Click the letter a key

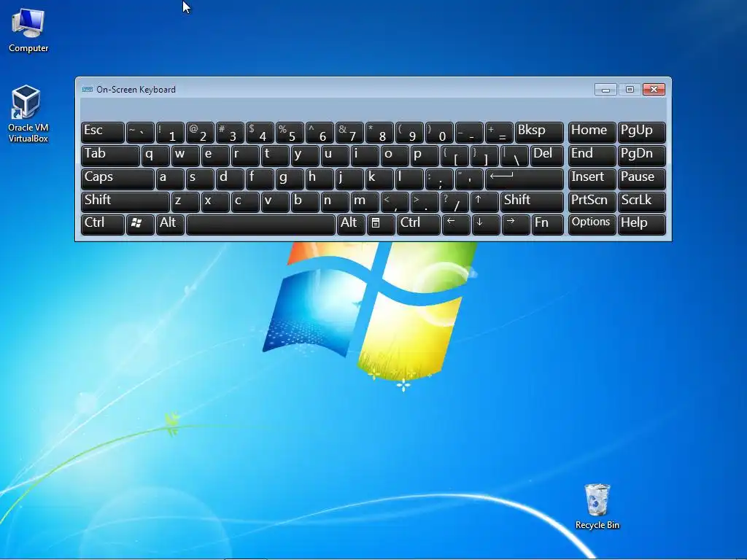[x=170, y=179]
